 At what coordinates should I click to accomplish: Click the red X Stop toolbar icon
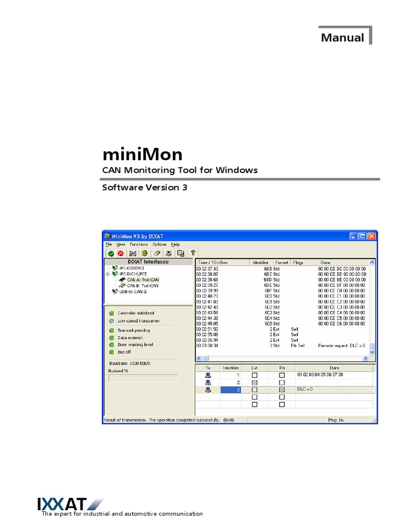coord(121,254)
